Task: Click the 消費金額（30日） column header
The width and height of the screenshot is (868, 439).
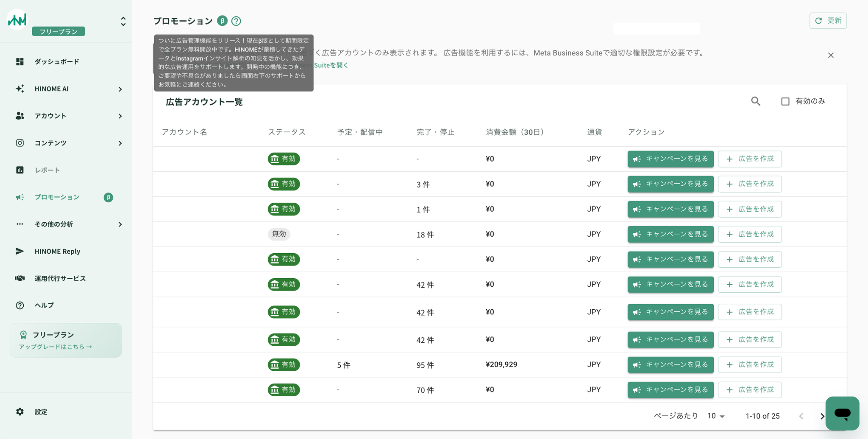Action: coord(515,132)
